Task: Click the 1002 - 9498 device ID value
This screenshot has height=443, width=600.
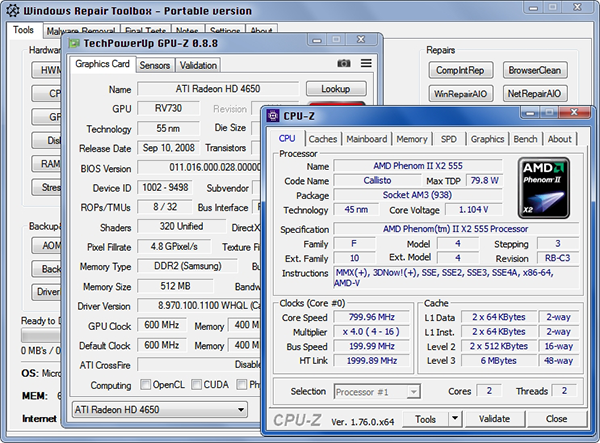Action: pos(165,187)
